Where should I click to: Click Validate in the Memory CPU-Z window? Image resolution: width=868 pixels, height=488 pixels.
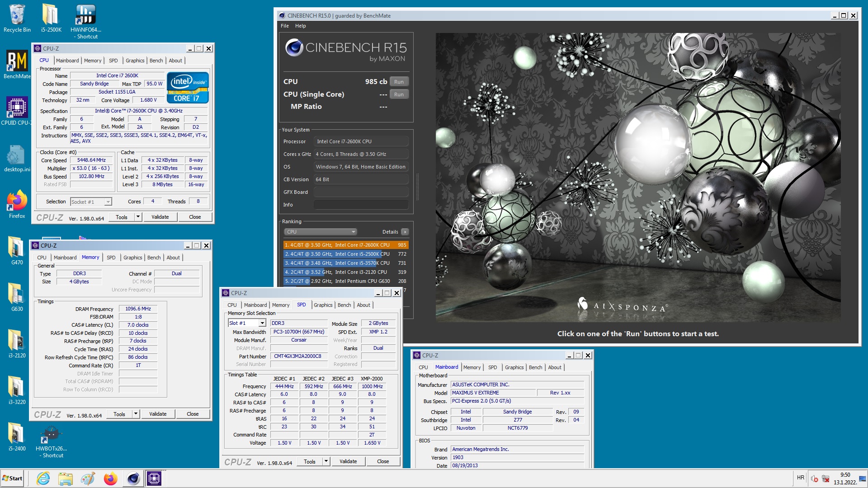[x=158, y=414]
